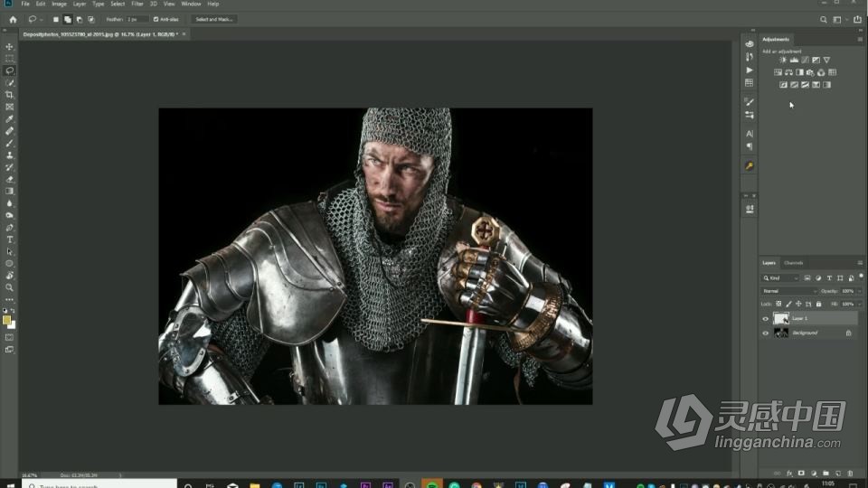The image size is (868, 488).
Task: Open Spotify from the taskbar
Action: pyautogui.click(x=432, y=484)
